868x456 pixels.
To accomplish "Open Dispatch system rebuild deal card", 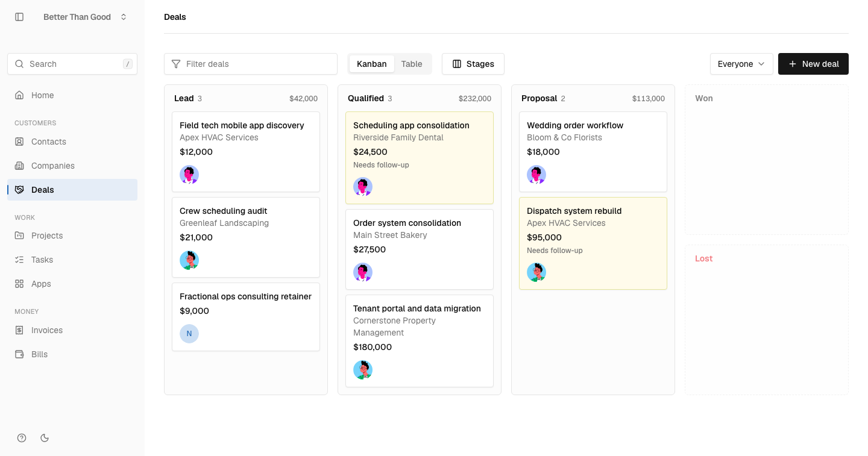I will tap(593, 243).
